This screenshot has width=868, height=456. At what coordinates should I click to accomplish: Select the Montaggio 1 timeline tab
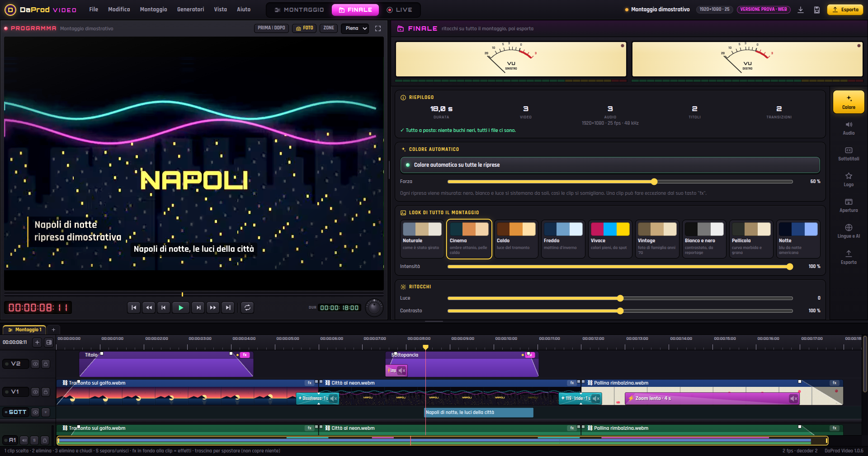(x=25, y=330)
